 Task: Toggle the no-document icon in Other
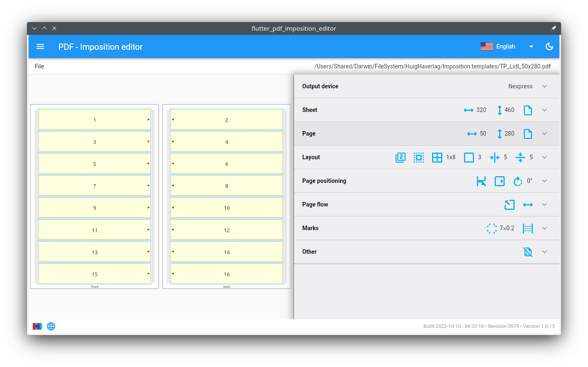[527, 252]
